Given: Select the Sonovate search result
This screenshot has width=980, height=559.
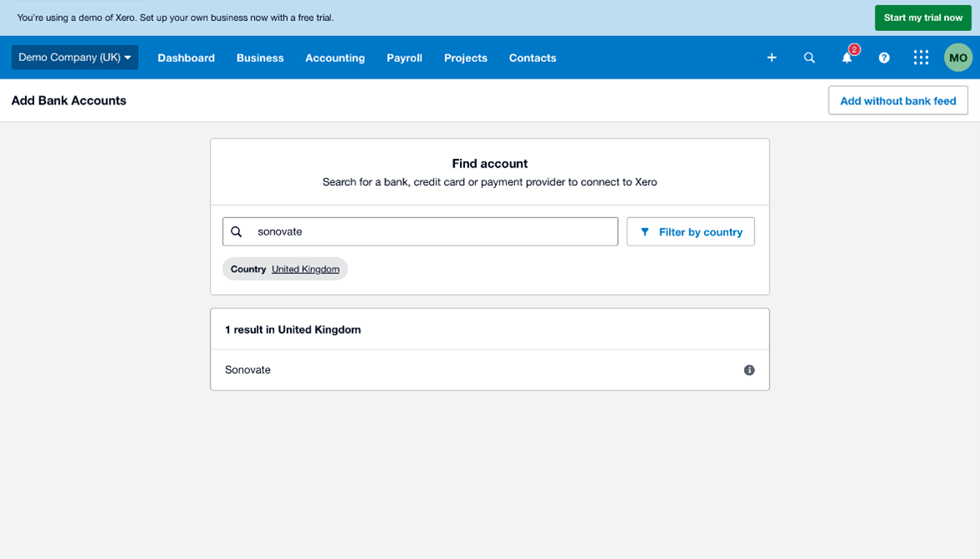Looking at the screenshot, I should pos(248,369).
